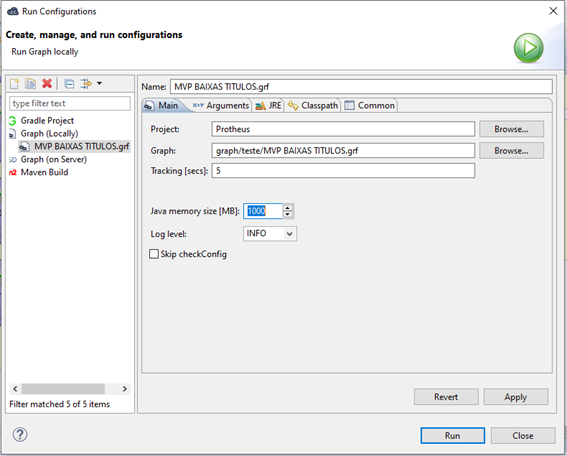Viewport: 567px width, 456px height.
Task: Decrease Java memory size with down arrow
Action: click(x=288, y=214)
